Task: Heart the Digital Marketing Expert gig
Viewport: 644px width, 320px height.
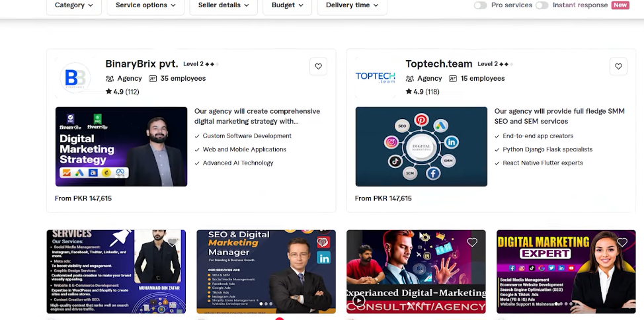Action: point(622,243)
